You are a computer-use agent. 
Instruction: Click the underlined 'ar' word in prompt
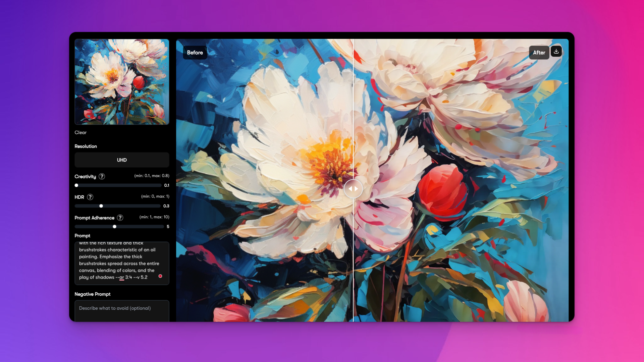tap(121, 277)
